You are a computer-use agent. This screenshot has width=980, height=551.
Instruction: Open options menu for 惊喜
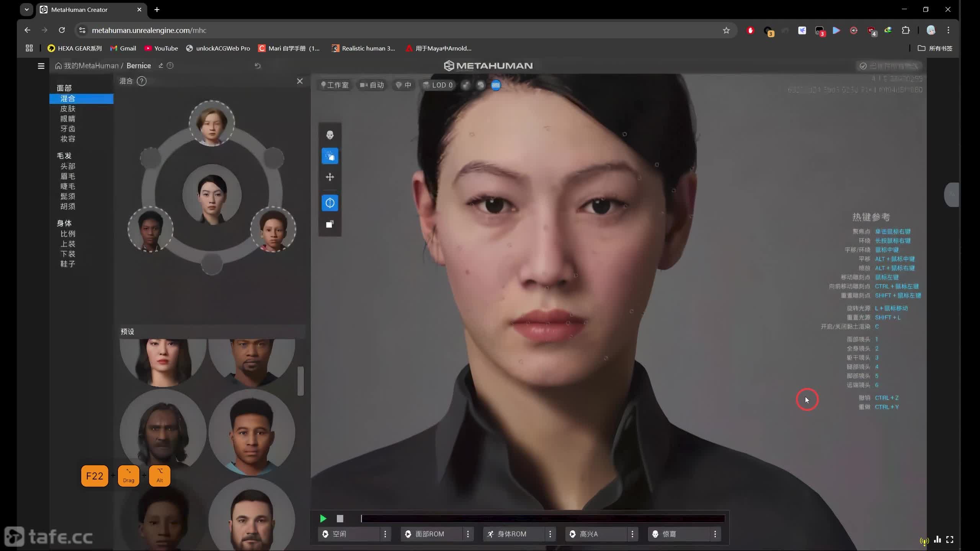[715, 534]
